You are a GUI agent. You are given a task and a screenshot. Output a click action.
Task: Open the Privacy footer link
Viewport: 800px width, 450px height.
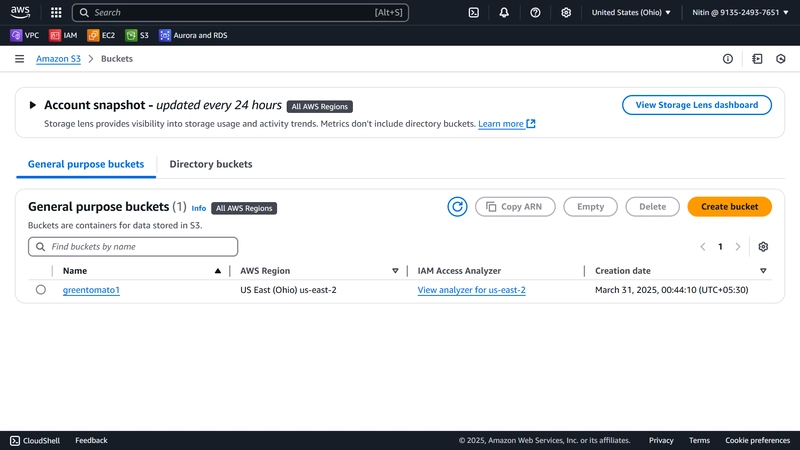[x=661, y=440]
